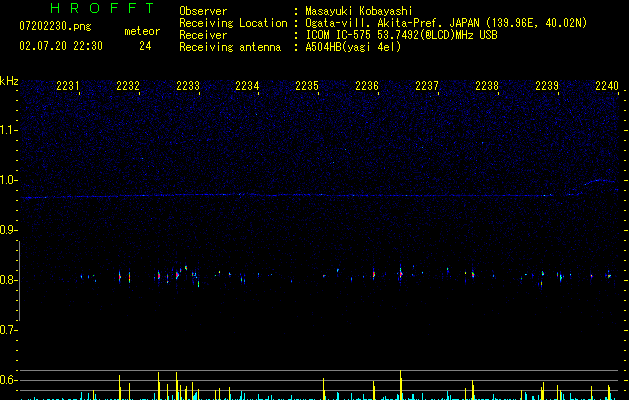Click time marker 2234 on the time axis
The width and height of the screenshot is (629, 400).
[248, 85]
